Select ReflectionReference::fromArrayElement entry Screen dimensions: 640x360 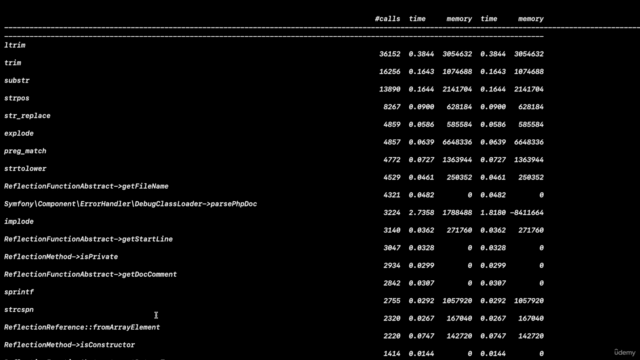(82, 327)
